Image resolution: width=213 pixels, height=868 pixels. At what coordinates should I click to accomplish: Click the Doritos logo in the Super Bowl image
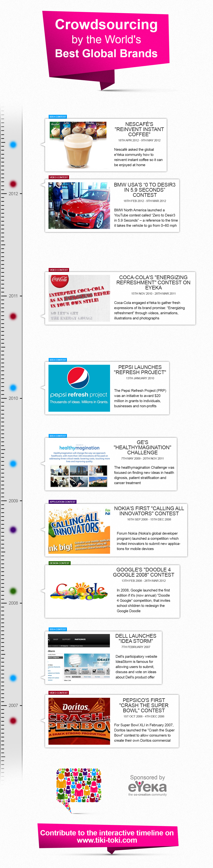75,707
